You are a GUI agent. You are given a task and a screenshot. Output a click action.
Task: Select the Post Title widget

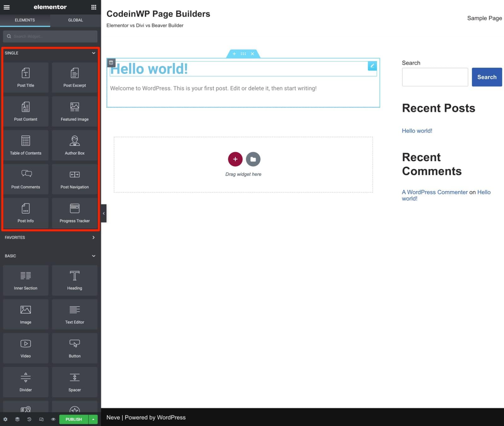coord(26,77)
